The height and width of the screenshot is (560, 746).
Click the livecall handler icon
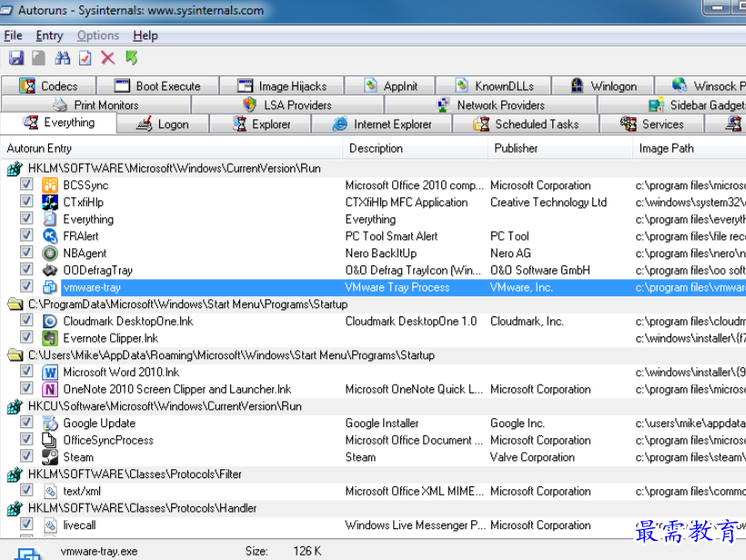[x=49, y=525]
